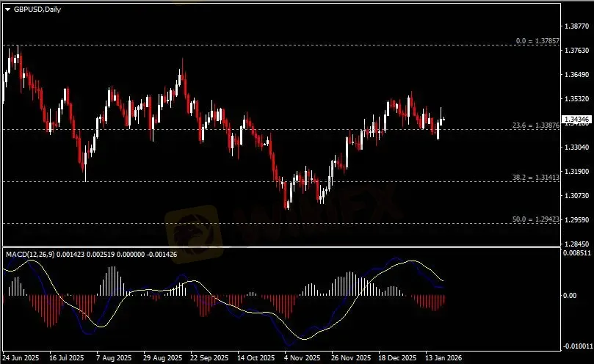Click the current price tag 1.34346
This screenshot has width=594, height=364.
pyautogui.click(x=576, y=119)
